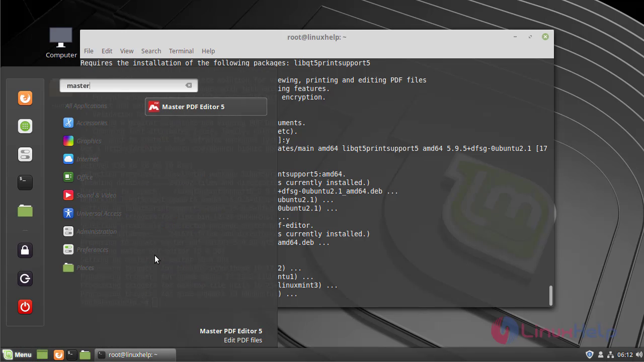Select the All Applications category
This screenshot has height=362, width=644.
[x=86, y=106]
